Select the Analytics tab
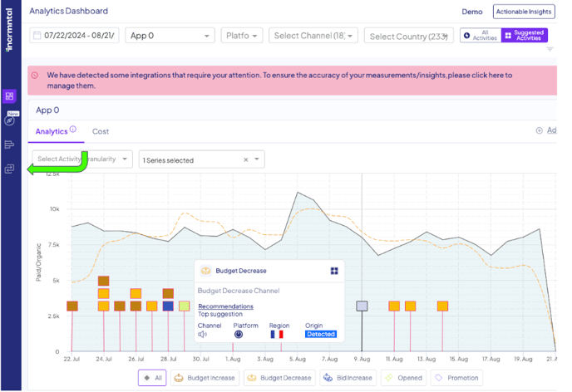Image resolution: width=572 pixels, height=392 pixels. point(52,131)
